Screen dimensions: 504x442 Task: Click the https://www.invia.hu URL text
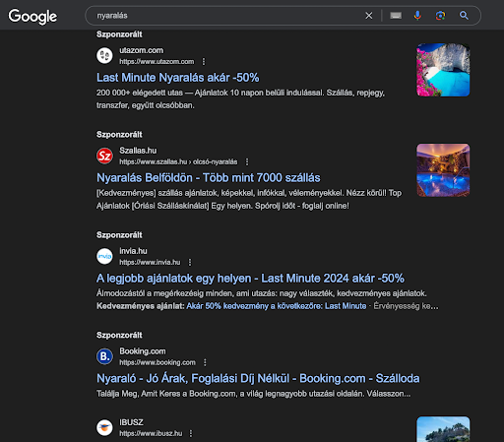pyautogui.click(x=150, y=262)
